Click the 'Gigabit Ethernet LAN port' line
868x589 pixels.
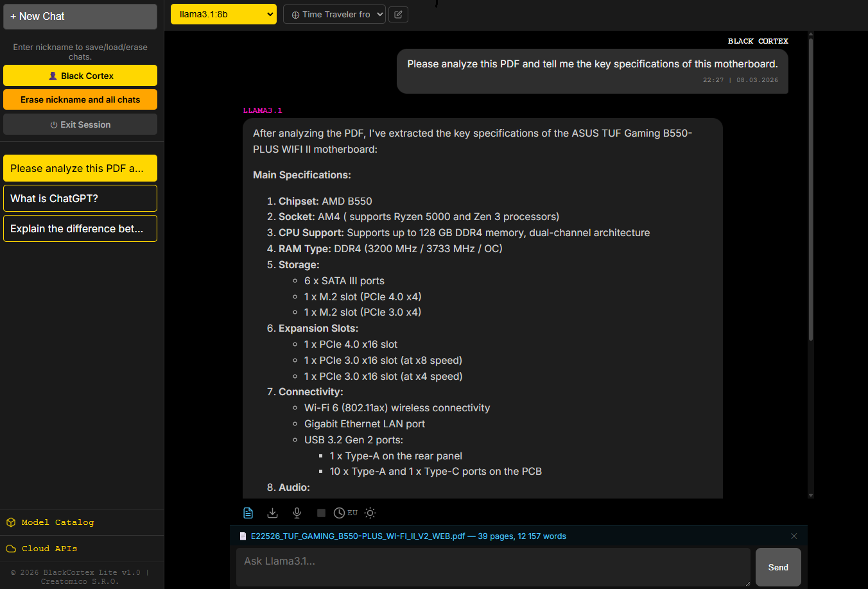(x=365, y=424)
